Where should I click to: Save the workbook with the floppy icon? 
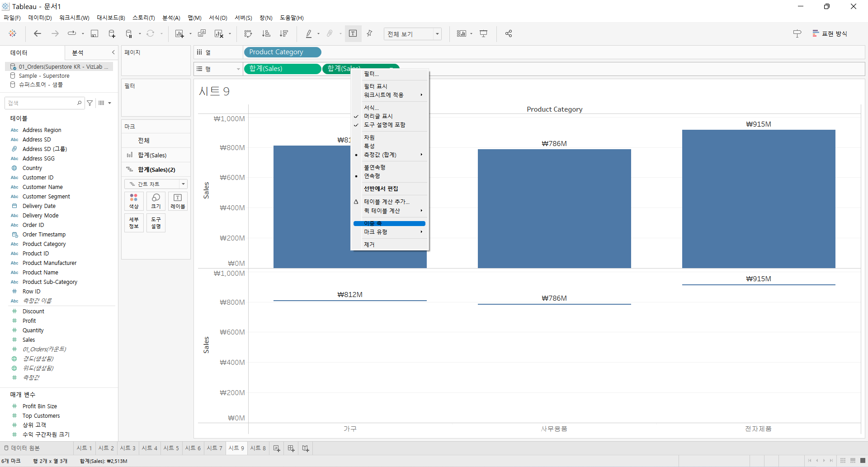pyautogui.click(x=94, y=33)
